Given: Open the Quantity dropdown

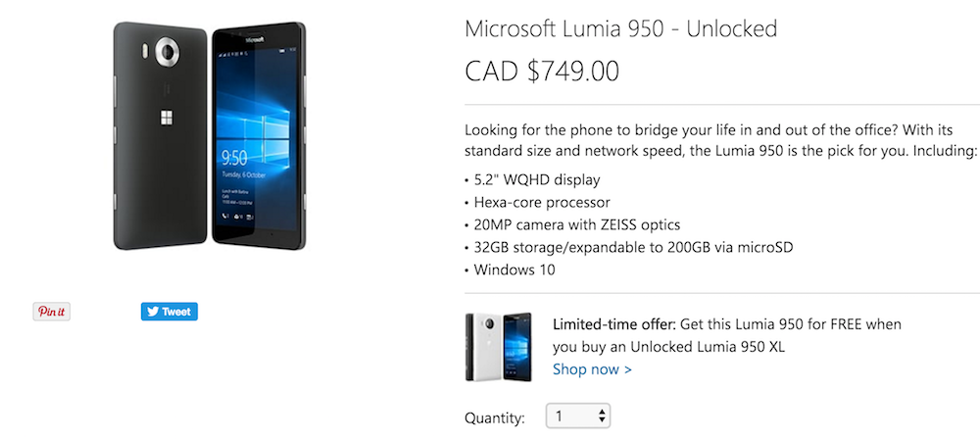Looking at the screenshot, I should pyautogui.click(x=577, y=416).
